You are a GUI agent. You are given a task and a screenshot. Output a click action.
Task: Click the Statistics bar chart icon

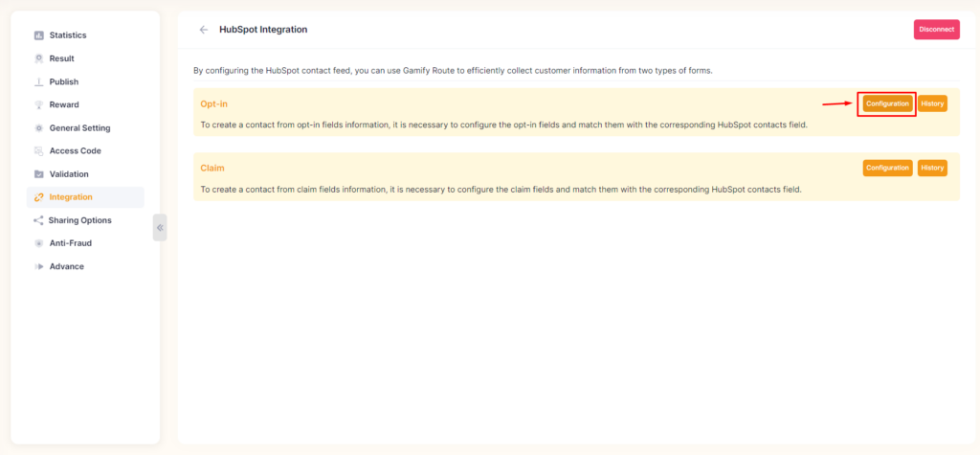pyautogui.click(x=38, y=35)
